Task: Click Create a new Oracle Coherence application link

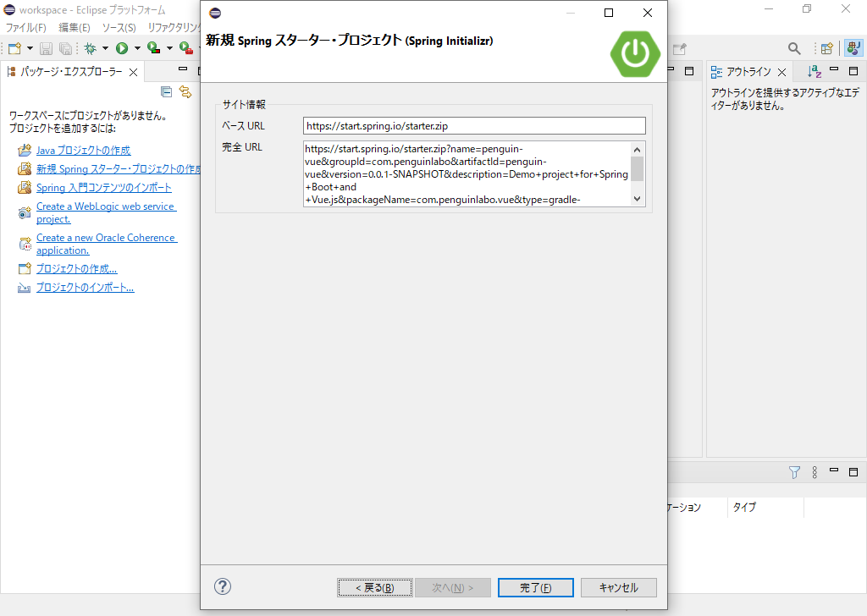Action: [107, 245]
